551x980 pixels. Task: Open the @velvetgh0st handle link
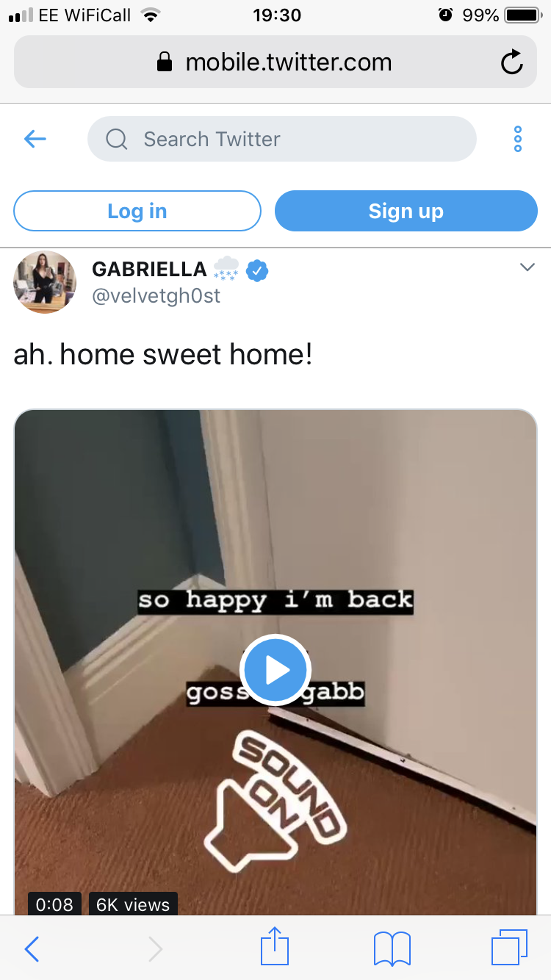(x=156, y=296)
